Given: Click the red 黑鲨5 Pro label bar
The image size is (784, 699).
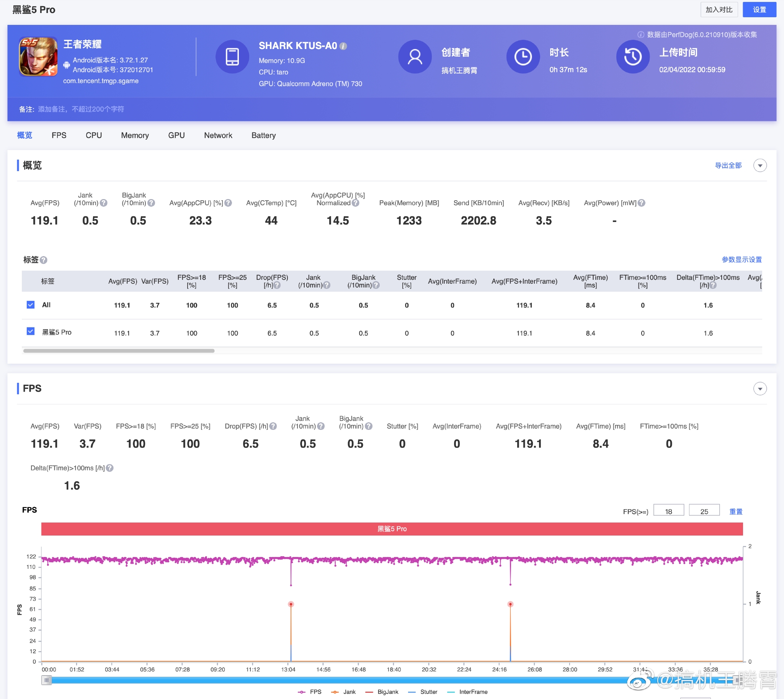Looking at the screenshot, I should (392, 529).
